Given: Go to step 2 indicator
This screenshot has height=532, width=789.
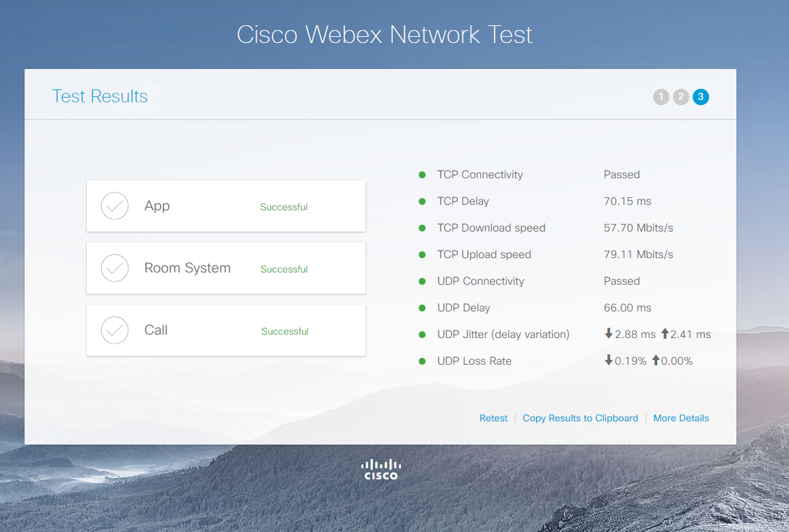Looking at the screenshot, I should point(681,97).
